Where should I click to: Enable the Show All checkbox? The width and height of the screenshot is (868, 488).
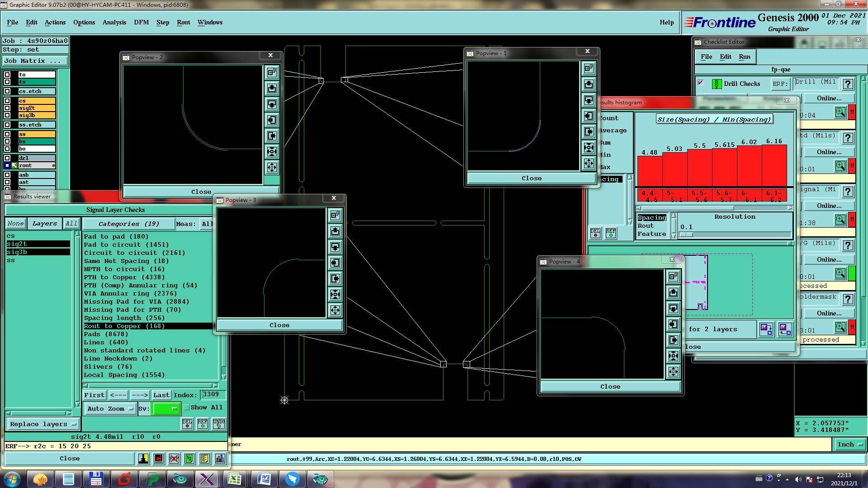[187, 407]
